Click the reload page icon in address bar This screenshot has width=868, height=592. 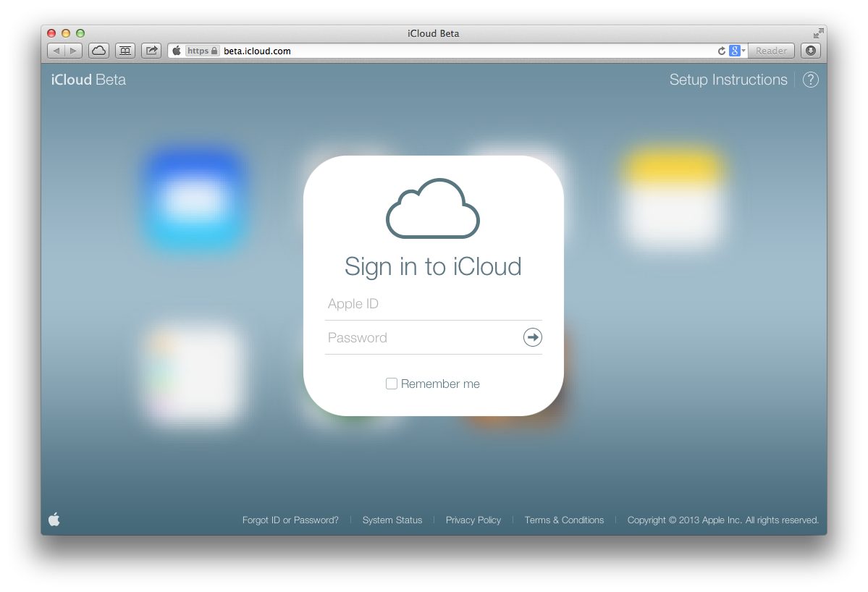pyautogui.click(x=721, y=51)
